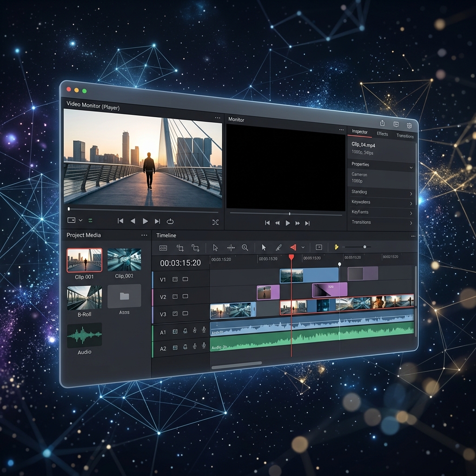Select the crop tool in timeline toolbar
This screenshot has height=476, width=476.
coord(180,248)
